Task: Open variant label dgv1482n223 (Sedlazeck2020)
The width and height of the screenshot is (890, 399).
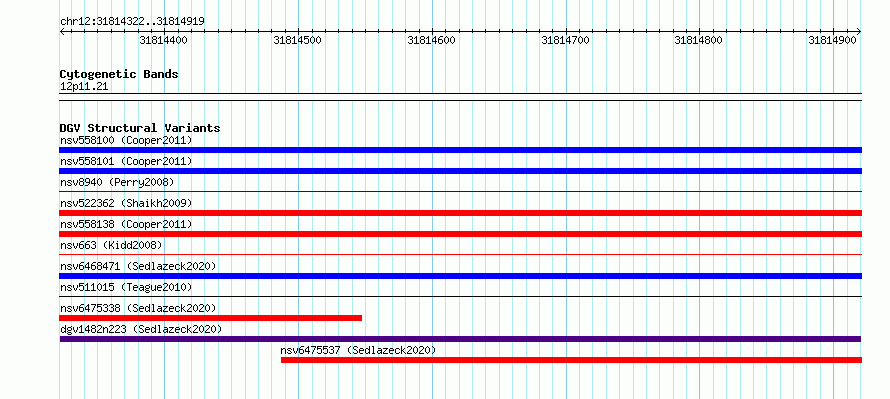Action: coord(141,329)
